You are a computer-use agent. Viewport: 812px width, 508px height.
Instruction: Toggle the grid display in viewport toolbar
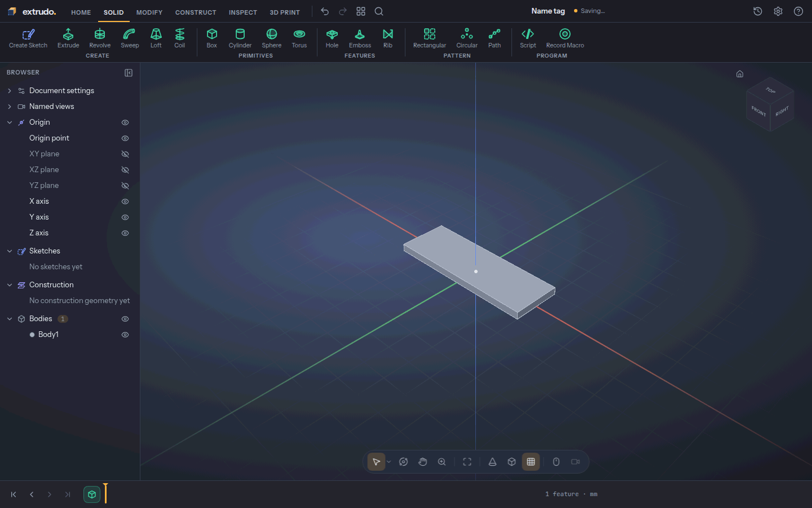click(531, 462)
